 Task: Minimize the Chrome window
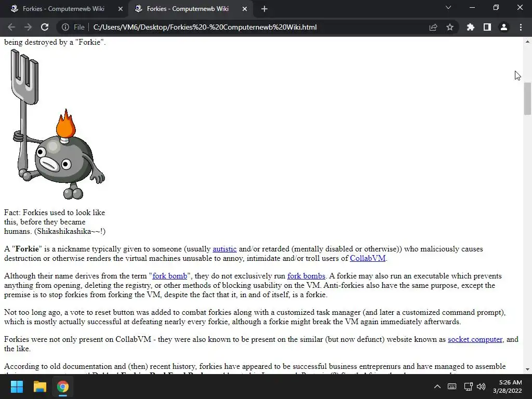pos(472,7)
